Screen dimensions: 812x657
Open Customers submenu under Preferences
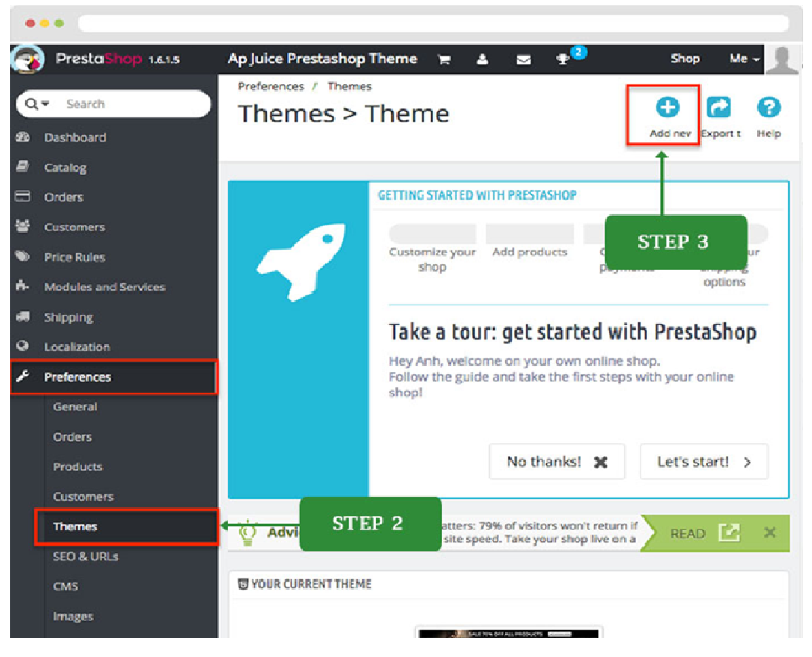click(x=83, y=497)
